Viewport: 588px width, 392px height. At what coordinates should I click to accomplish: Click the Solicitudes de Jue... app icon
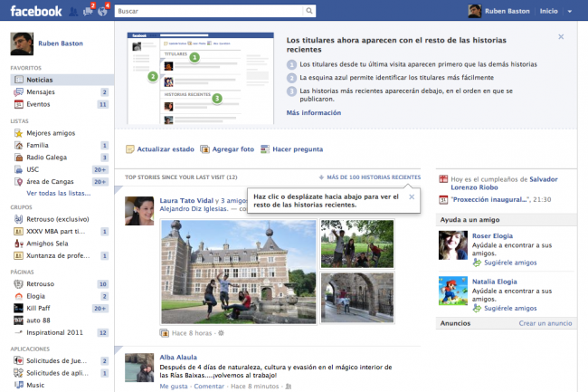click(x=19, y=360)
